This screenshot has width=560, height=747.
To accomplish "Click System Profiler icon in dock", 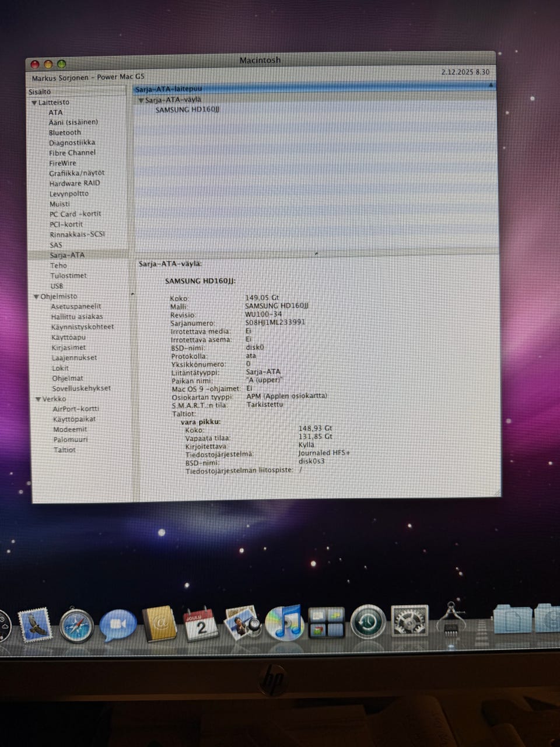I will 452,620.
